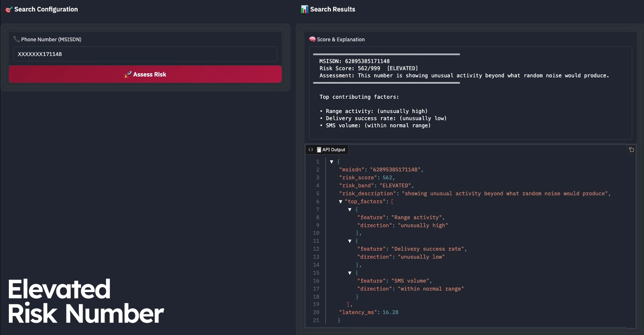
Task: Copy the API Output with the copy icon
Action: point(631,149)
